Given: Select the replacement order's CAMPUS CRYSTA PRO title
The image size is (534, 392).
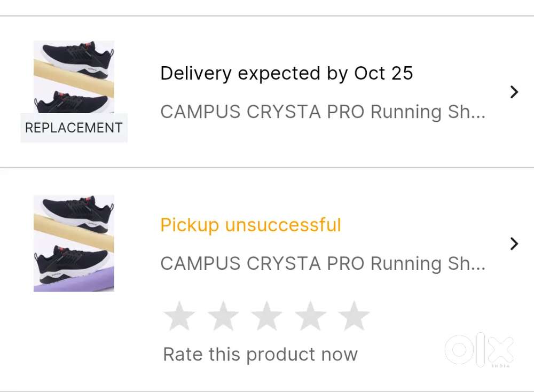Looking at the screenshot, I should click(323, 112).
